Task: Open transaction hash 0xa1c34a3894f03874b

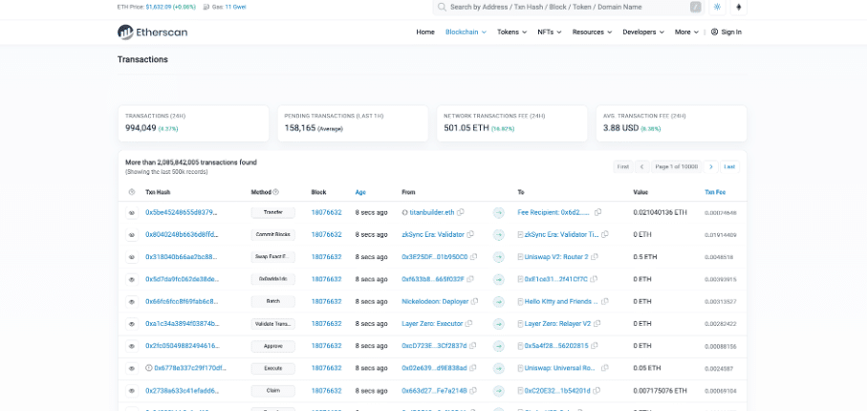Action: (183, 324)
